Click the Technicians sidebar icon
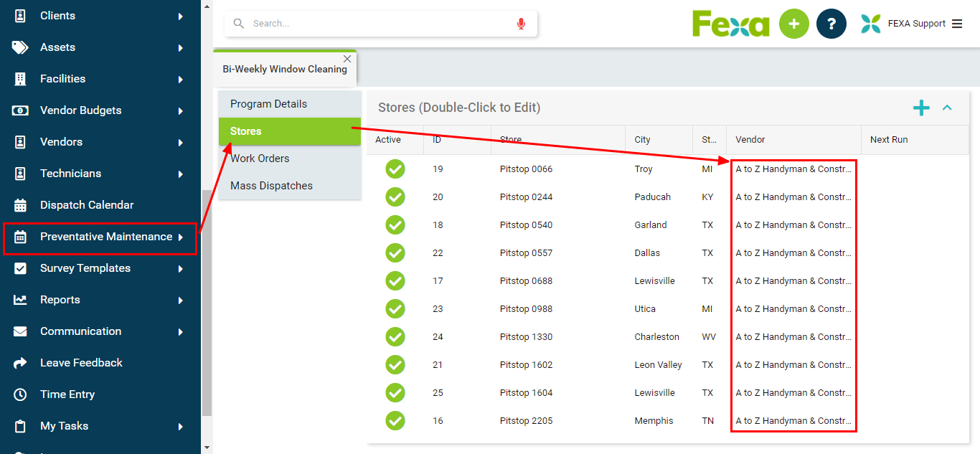980x454 pixels. click(x=20, y=174)
